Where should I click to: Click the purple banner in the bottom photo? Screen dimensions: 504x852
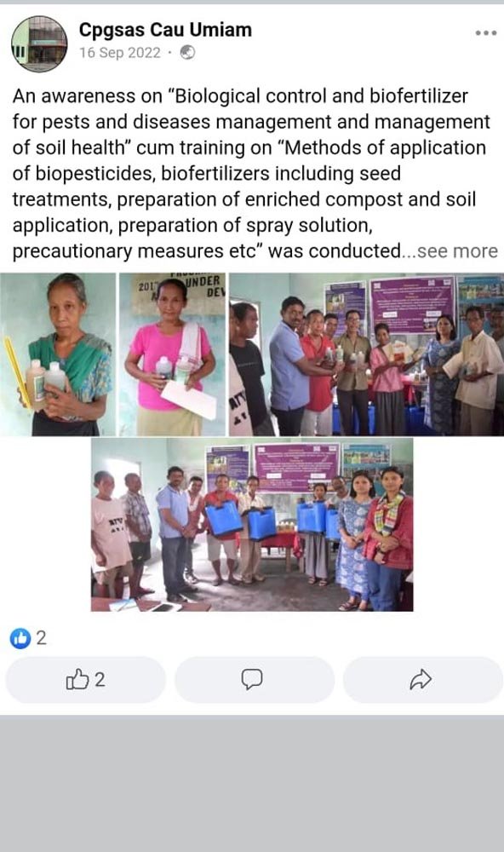297,467
